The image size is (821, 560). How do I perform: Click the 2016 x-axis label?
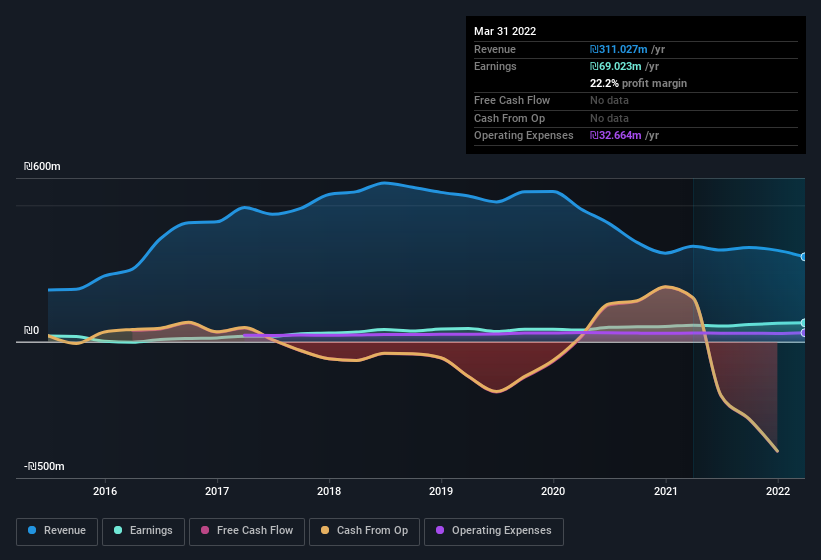click(x=105, y=491)
